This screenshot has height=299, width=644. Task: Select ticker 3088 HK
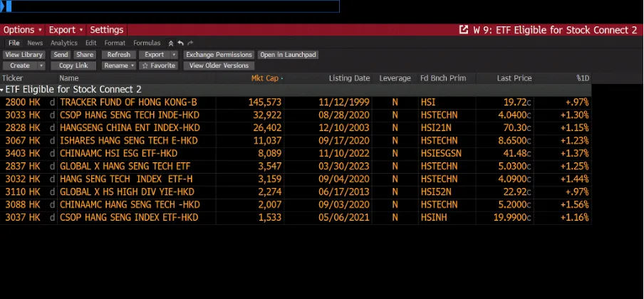(x=23, y=204)
